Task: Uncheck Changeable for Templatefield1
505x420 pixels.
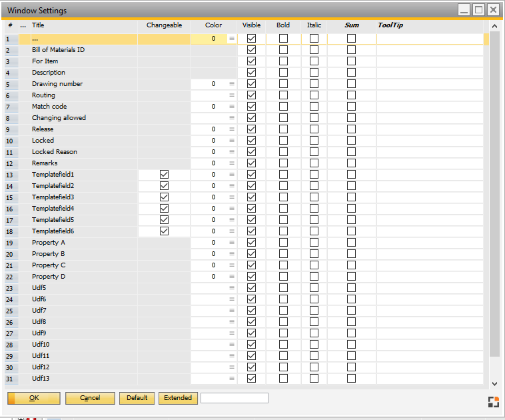Action: click(x=164, y=175)
